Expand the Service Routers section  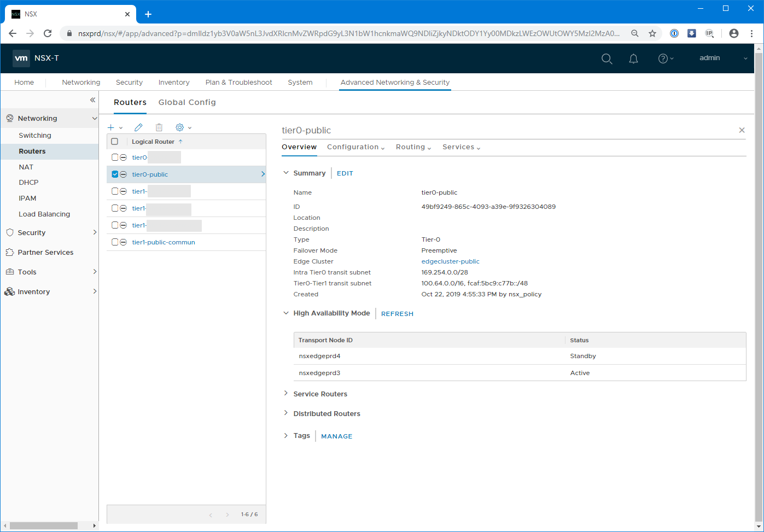(x=320, y=394)
